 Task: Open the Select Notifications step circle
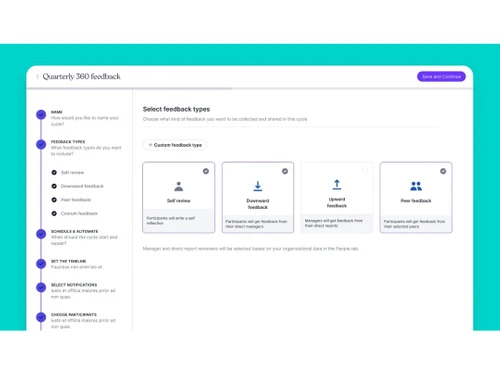(41, 287)
